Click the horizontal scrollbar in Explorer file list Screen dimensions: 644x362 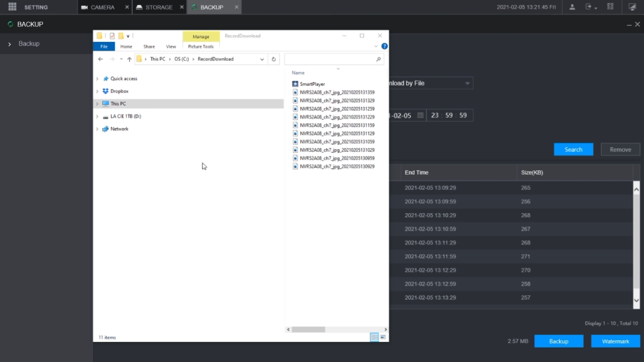(309, 329)
